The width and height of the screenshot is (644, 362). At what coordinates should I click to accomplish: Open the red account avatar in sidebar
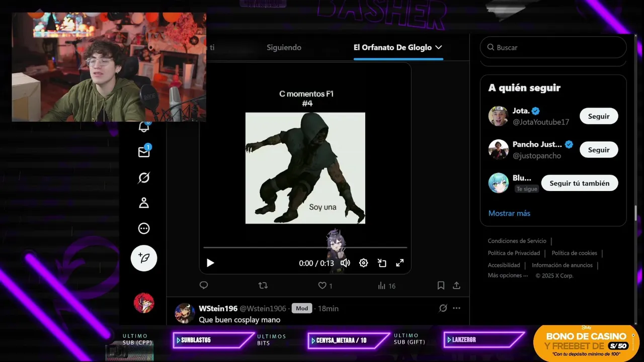tap(144, 303)
